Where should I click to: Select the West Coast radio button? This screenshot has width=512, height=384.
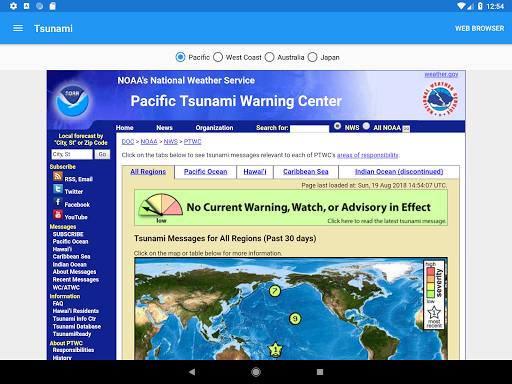[218, 57]
